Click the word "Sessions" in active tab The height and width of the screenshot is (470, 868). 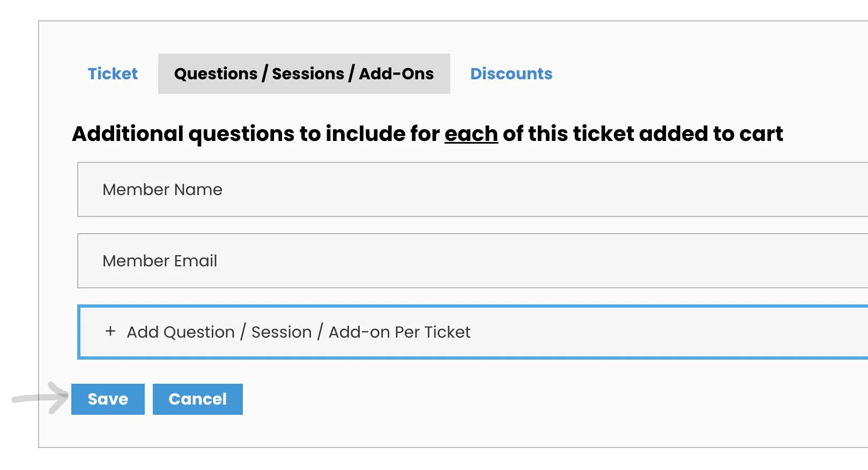click(308, 73)
